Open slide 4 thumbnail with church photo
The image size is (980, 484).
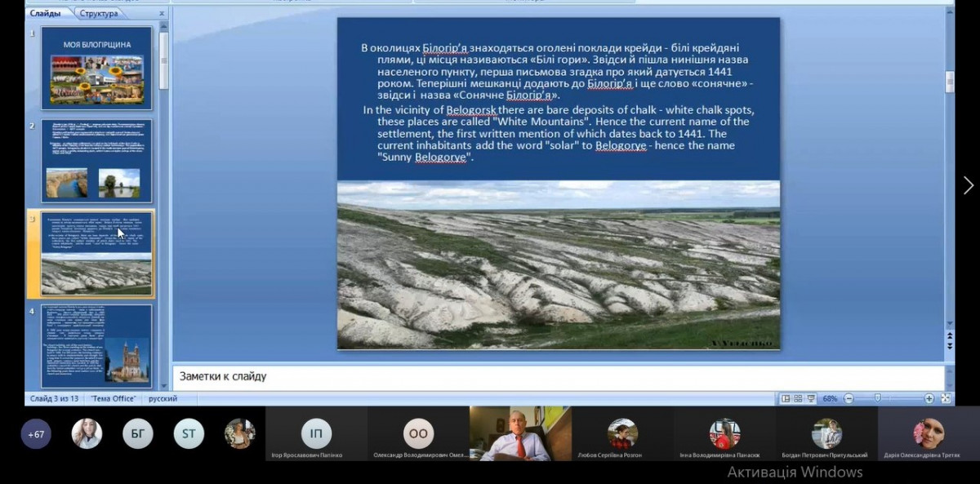97,346
